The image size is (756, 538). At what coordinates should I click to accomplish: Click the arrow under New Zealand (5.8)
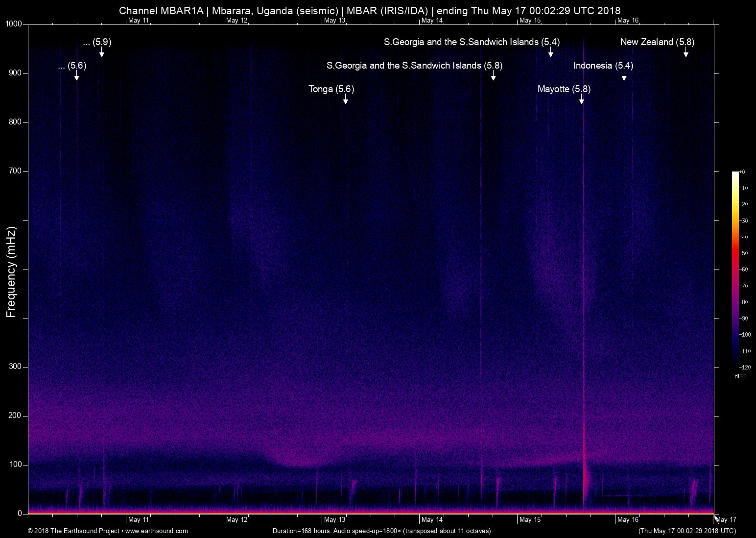(x=685, y=53)
